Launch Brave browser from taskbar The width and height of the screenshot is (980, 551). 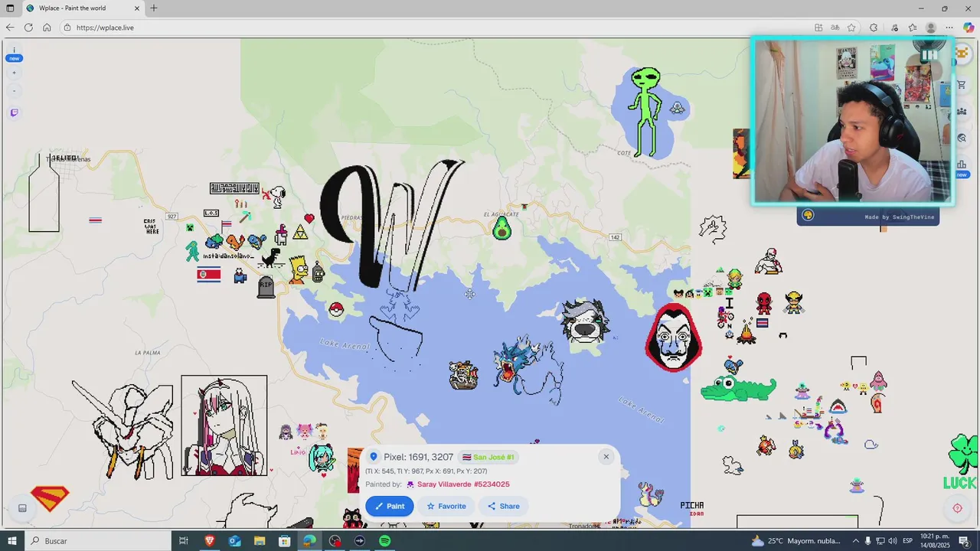tap(210, 541)
